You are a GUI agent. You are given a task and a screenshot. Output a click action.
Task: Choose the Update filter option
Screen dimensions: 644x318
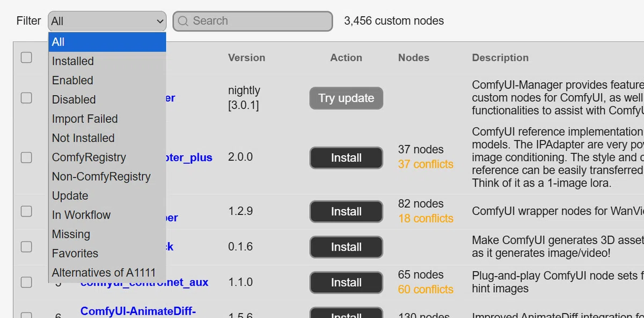click(x=107, y=196)
